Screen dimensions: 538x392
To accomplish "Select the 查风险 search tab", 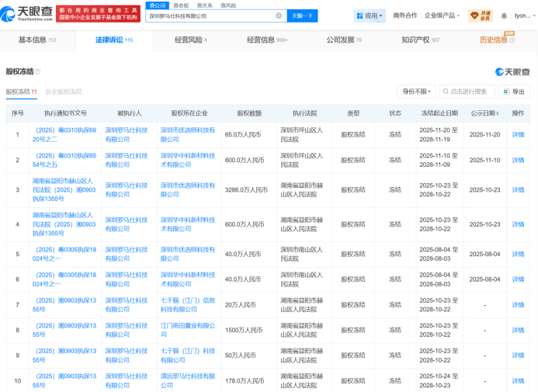I will [x=228, y=5].
